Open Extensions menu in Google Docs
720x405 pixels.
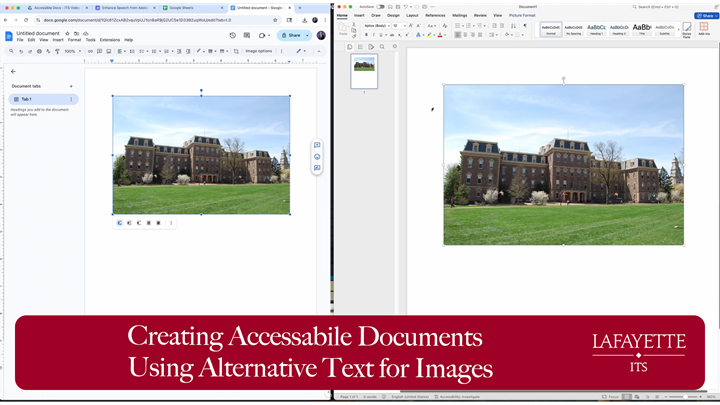coord(110,40)
